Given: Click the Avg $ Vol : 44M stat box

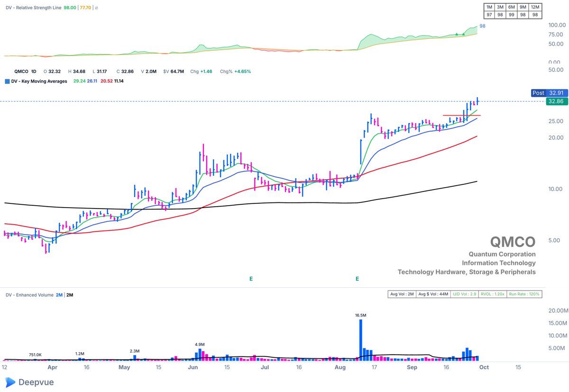Looking at the screenshot, I should [432, 294].
